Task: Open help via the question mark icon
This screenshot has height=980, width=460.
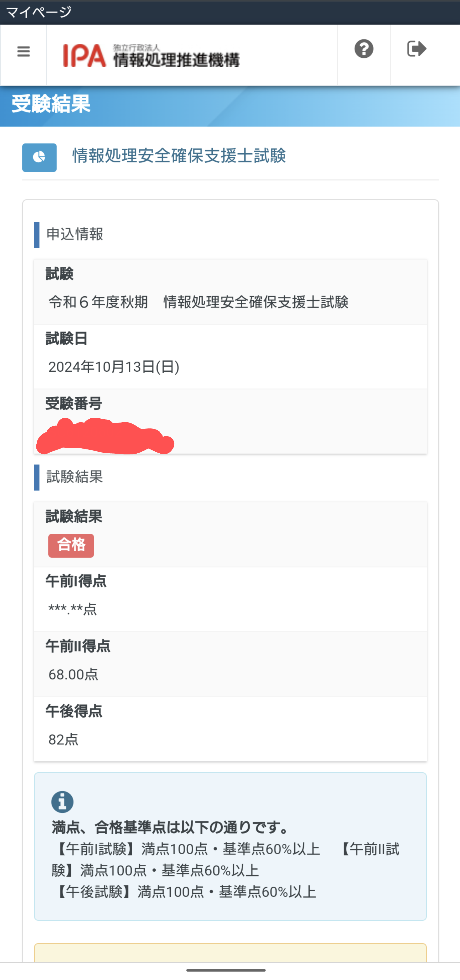Action: pyautogui.click(x=364, y=49)
